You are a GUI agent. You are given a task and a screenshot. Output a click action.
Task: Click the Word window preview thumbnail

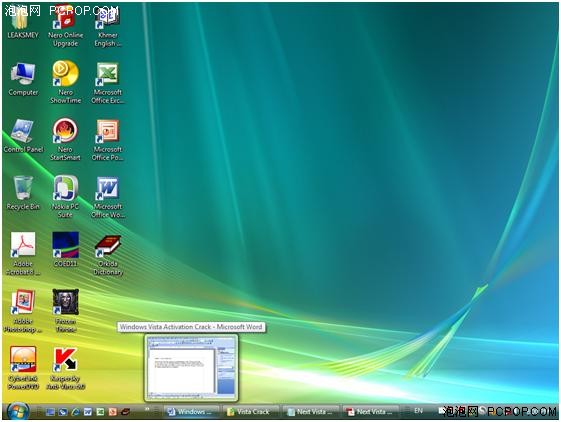point(191,368)
